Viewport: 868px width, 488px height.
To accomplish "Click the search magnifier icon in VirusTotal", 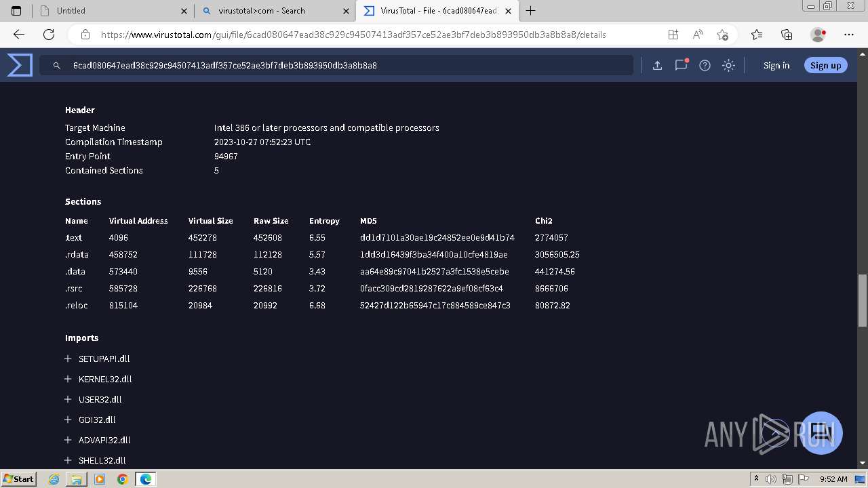I will [x=57, y=66].
